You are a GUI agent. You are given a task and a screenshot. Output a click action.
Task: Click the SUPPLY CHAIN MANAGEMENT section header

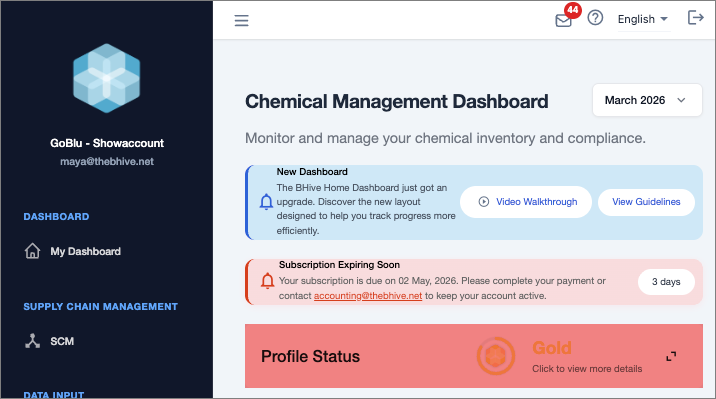coord(100,307)
